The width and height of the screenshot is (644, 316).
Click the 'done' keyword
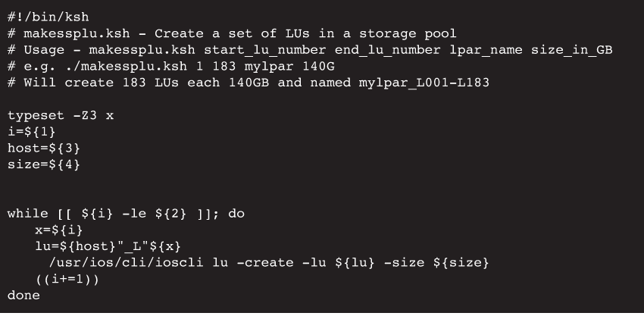click(23, 296)
